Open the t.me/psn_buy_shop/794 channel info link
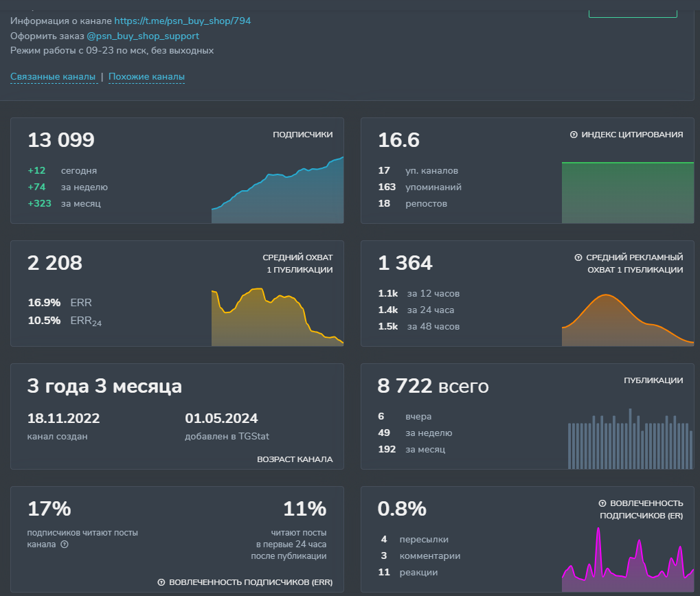700x596 pixels. coord(182,21)
